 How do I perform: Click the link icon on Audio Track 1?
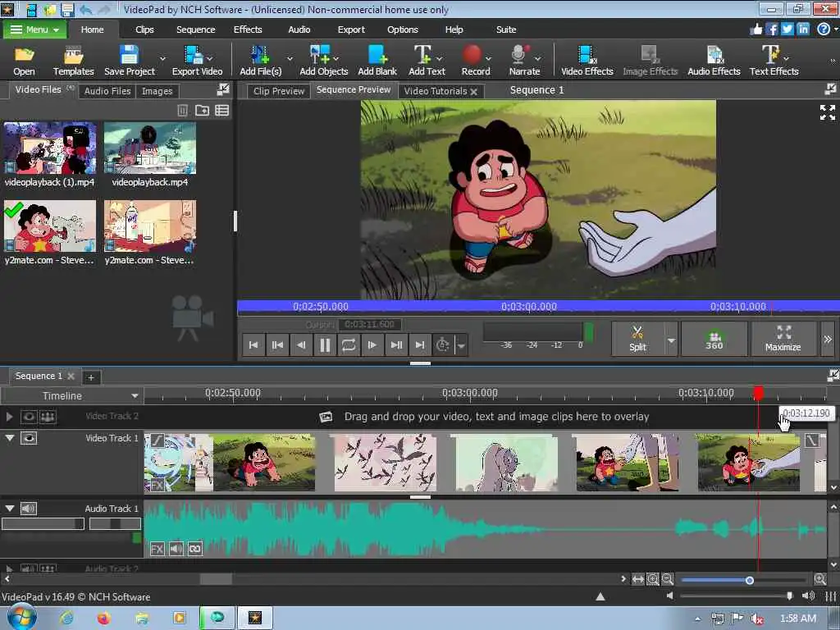click(195, 549)
